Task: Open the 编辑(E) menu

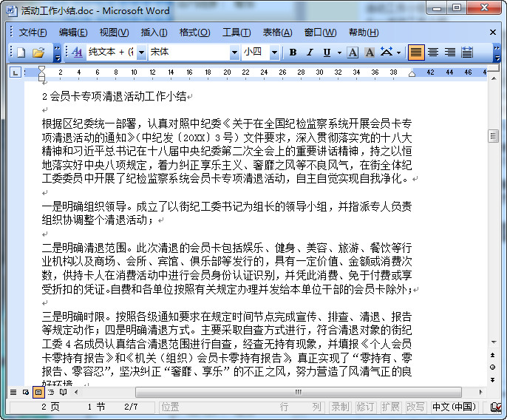Action: 73,33
